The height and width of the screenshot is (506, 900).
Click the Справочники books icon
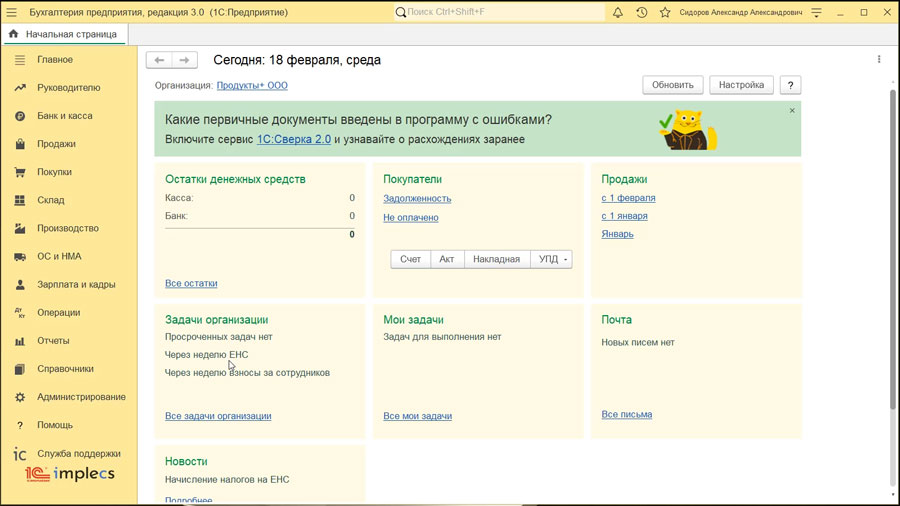click(x=20, y=369)
